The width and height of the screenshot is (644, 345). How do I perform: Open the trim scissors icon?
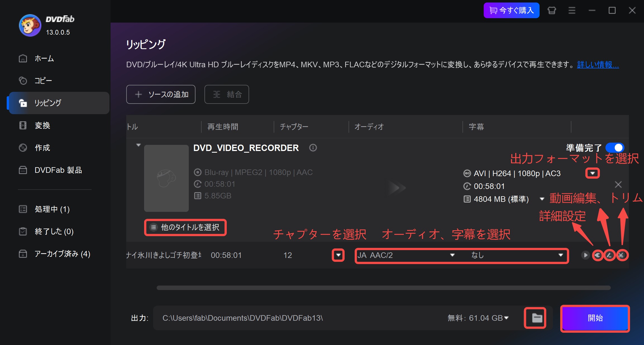(621, 255)
